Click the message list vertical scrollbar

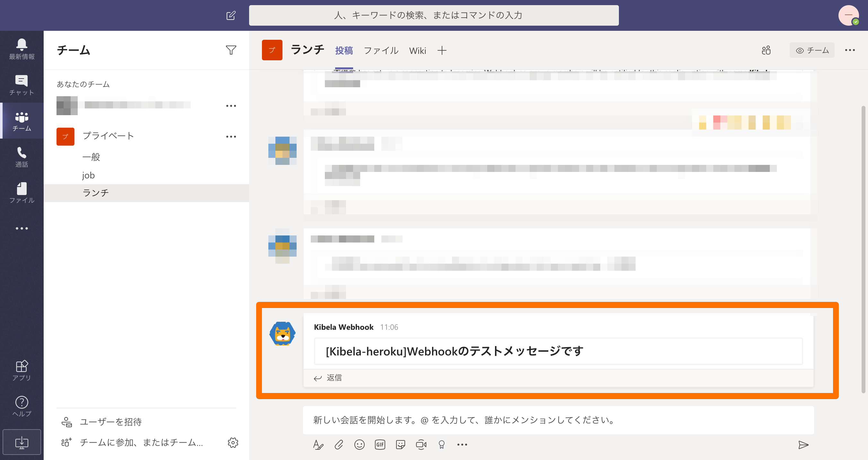[863, 249]
